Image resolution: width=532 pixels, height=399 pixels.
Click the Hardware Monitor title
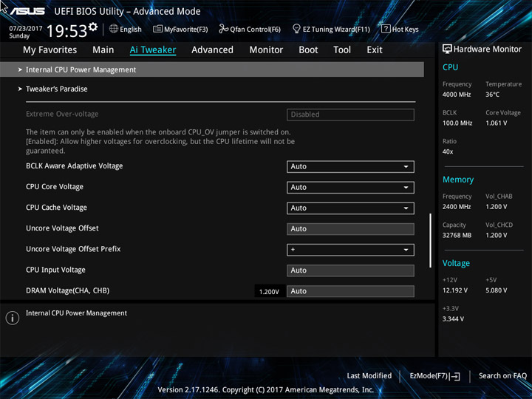(x=487, y=50)
